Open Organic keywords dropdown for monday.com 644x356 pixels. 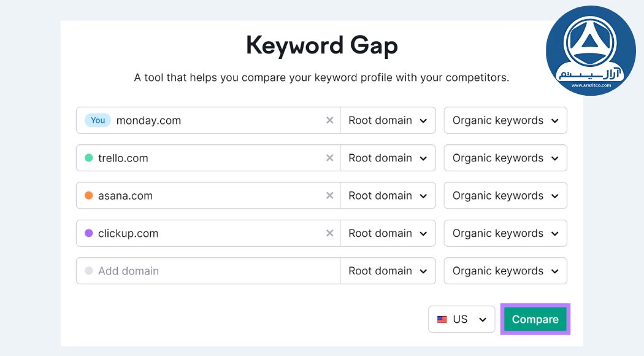[x=505, y=120]
